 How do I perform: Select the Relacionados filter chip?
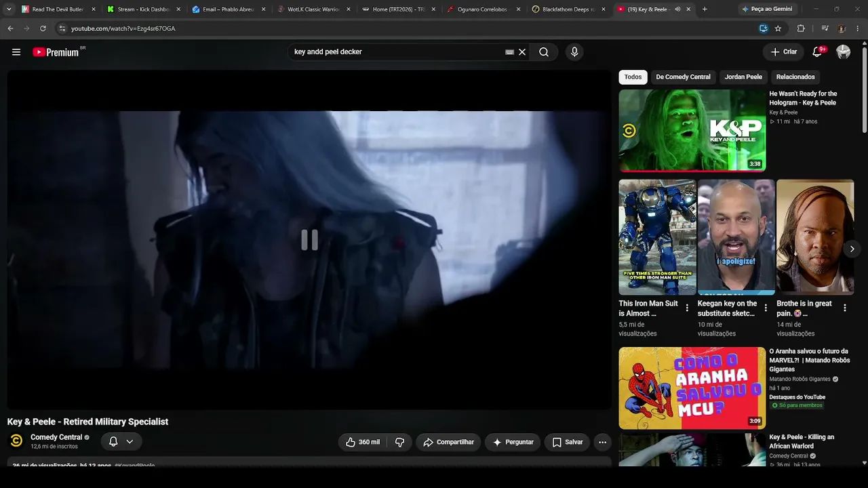[x=795, y=77]
